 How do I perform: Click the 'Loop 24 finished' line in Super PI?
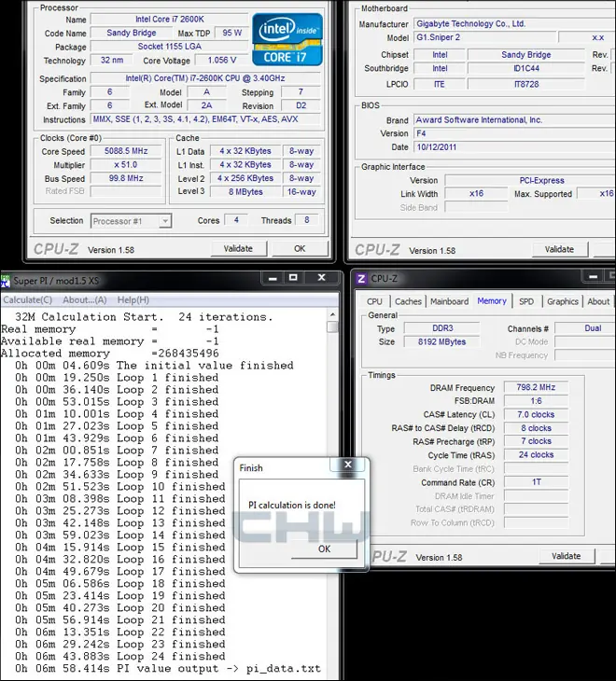pyautogui.click(x=120, y=656)
